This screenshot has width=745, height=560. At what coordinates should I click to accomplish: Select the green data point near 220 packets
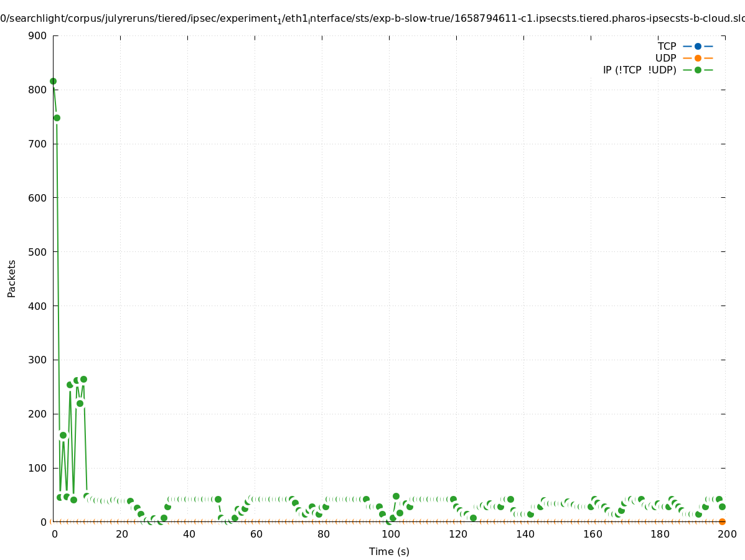pyautogui.click(x=80, y=403)
